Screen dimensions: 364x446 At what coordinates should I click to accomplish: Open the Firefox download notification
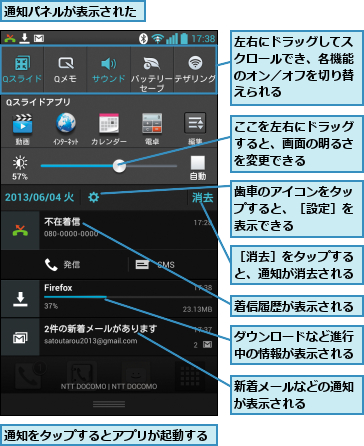(109, 298)
